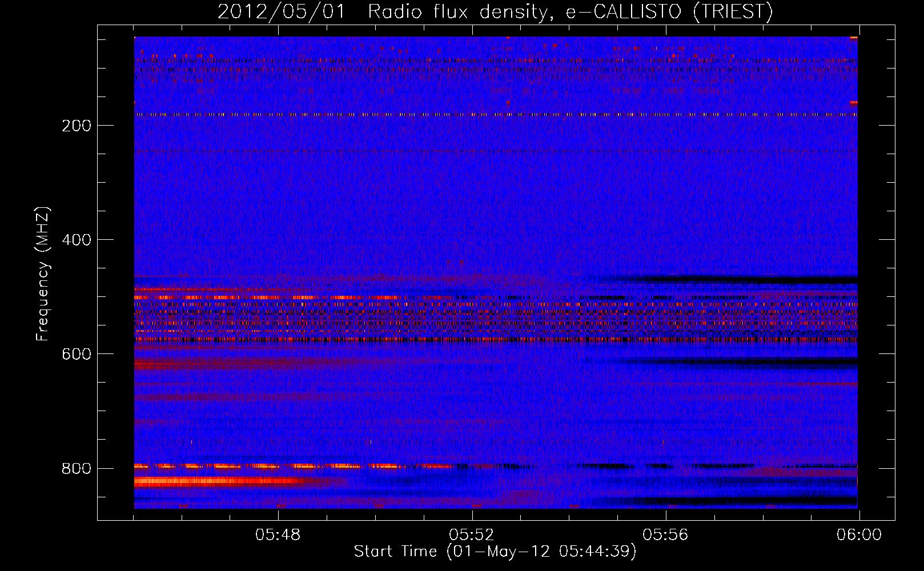The height and width of the screenshot is (571, 924).
Task: Click the 600 frequency tick label
Action: 77,354
